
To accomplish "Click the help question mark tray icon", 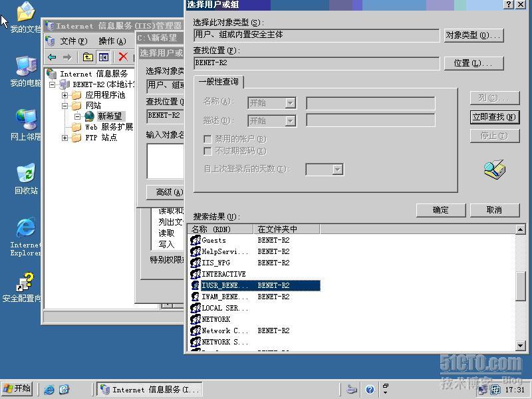I will point(370,390).
